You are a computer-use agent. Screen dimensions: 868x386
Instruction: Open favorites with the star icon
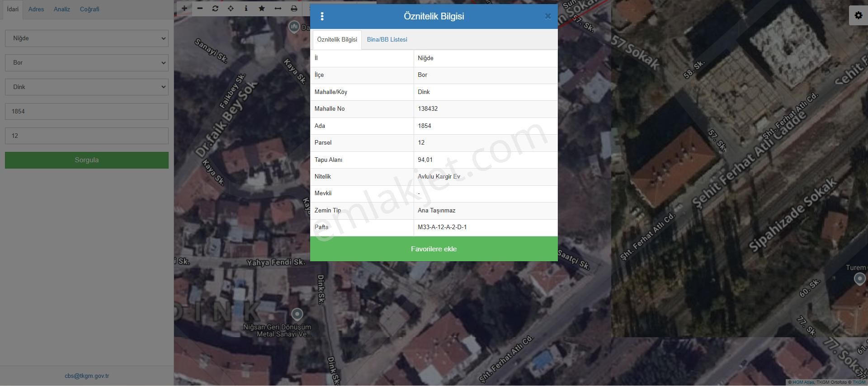(x=262, y=9)
